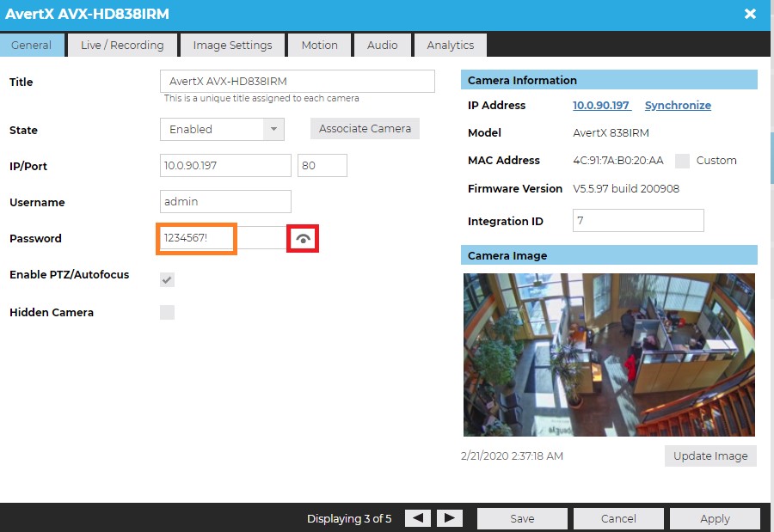Go to previous camera arrow

point(418,518)
